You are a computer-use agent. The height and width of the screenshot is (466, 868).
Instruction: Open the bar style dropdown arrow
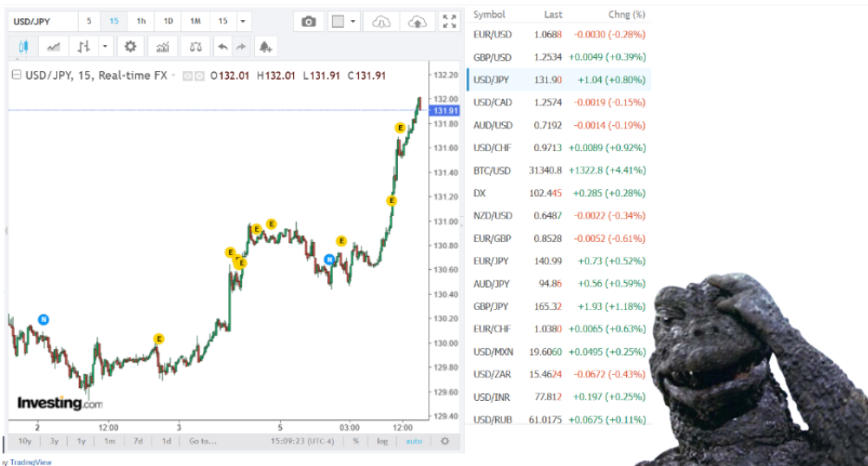(x=105, y=47)
